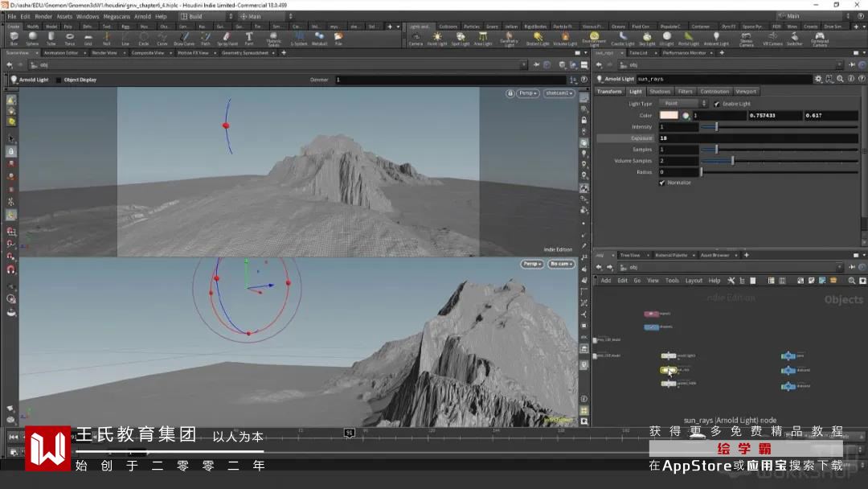The height and width of the screenshot is (489, 868).
Task: Open the Arnold menu
Action: 142,17
